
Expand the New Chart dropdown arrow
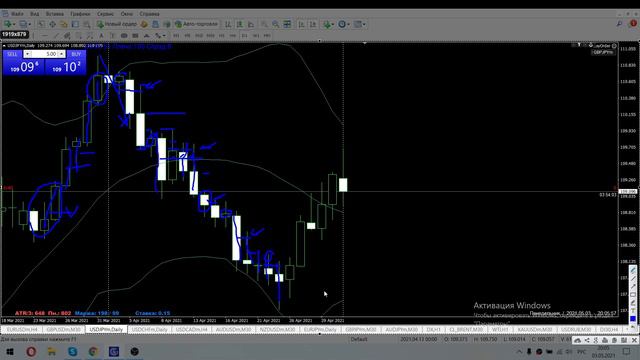click(14, 24)
